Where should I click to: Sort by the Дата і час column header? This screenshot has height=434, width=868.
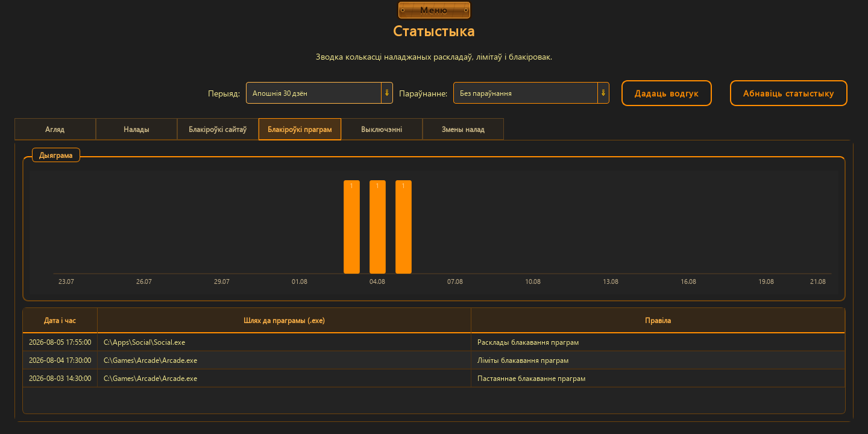60,321
